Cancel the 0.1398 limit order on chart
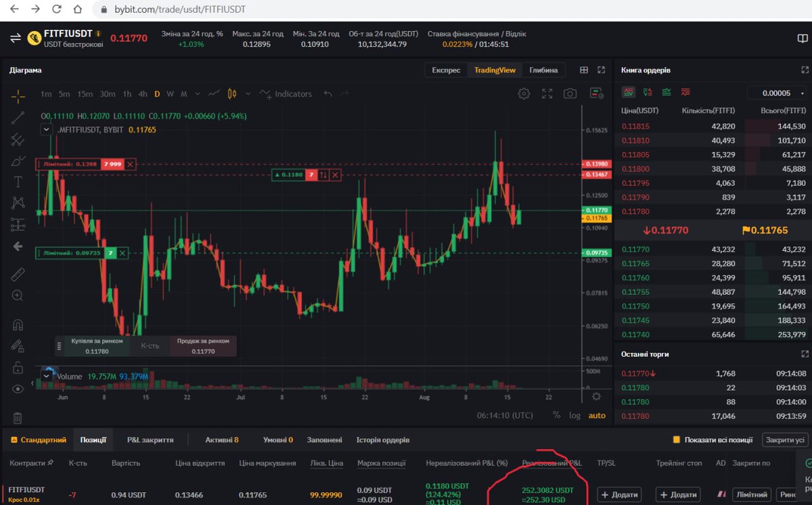The width and height of the screenshot is (812, 505). point(130,164)
